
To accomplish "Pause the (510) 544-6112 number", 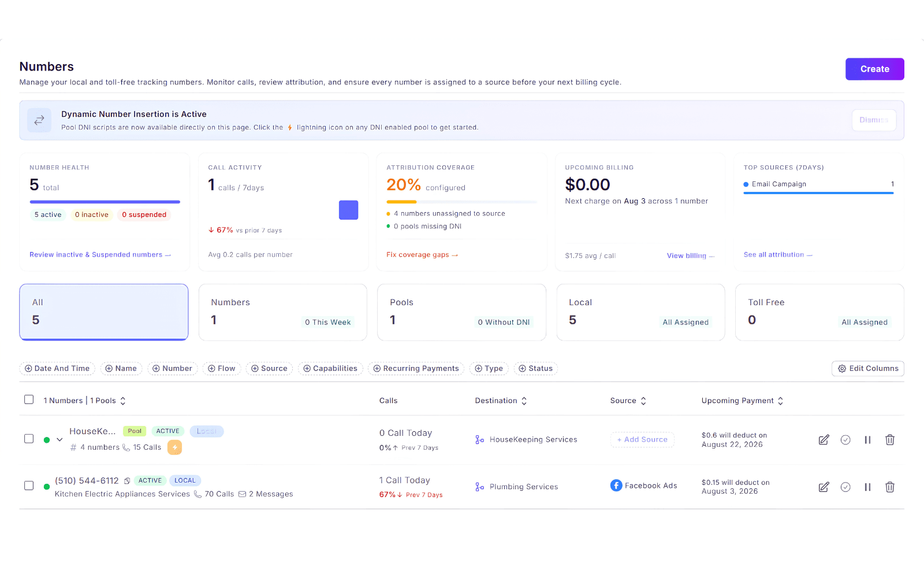I will pos(867,487).
